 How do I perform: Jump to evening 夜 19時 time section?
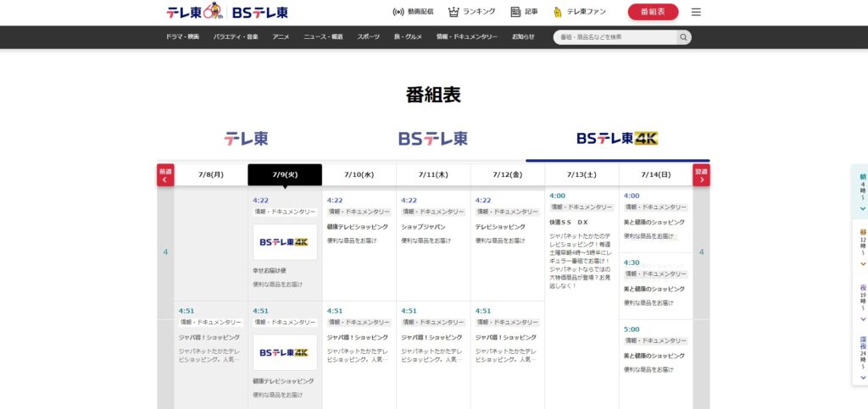coord(862,302)
